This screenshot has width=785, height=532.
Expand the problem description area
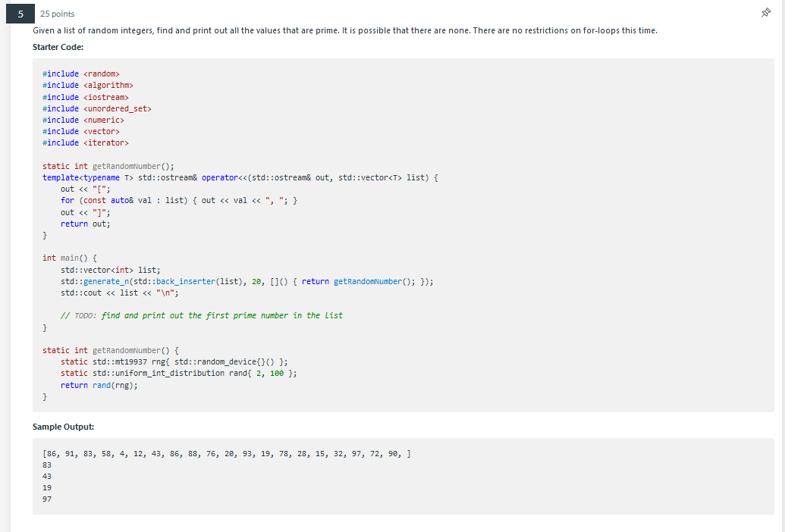click(344, 30)
